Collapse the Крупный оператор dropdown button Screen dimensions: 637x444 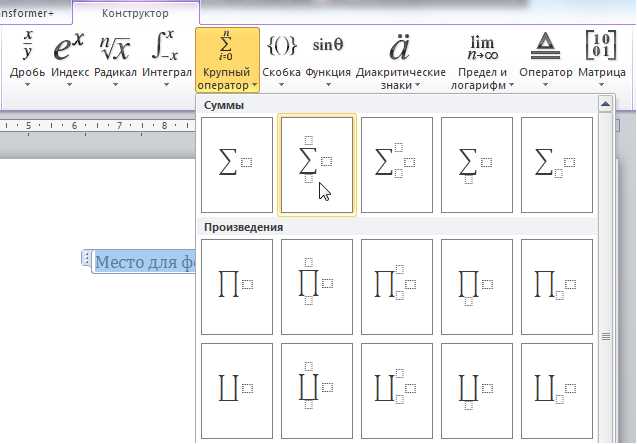tap(227, 60)
